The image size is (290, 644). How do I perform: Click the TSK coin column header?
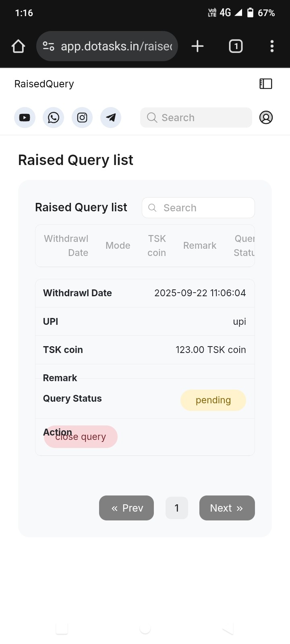click(x=157, y=246)
